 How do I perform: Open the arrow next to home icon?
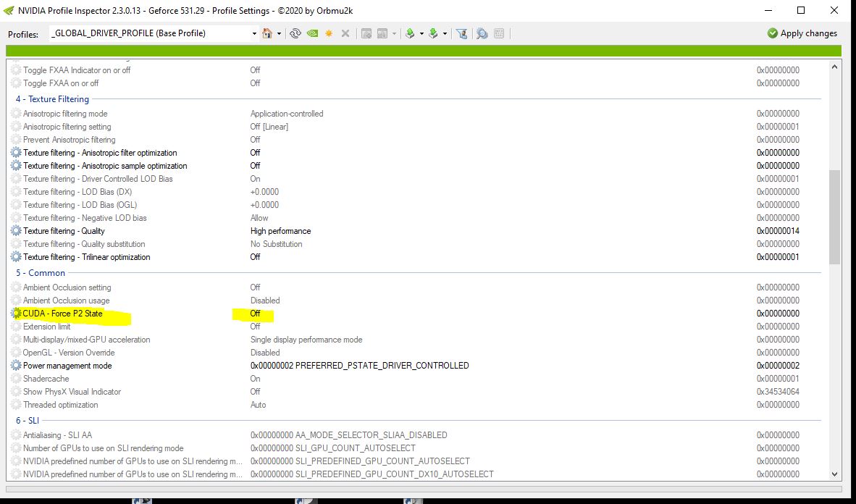279,34
